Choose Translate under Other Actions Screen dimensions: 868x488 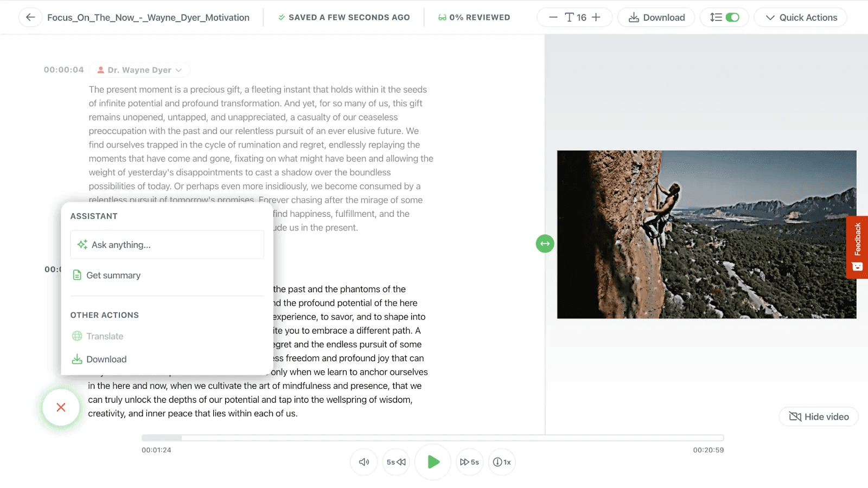[98, 336]
